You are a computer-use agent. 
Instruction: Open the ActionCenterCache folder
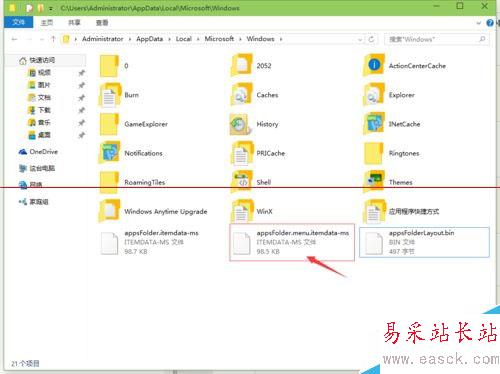pos(404,66)
